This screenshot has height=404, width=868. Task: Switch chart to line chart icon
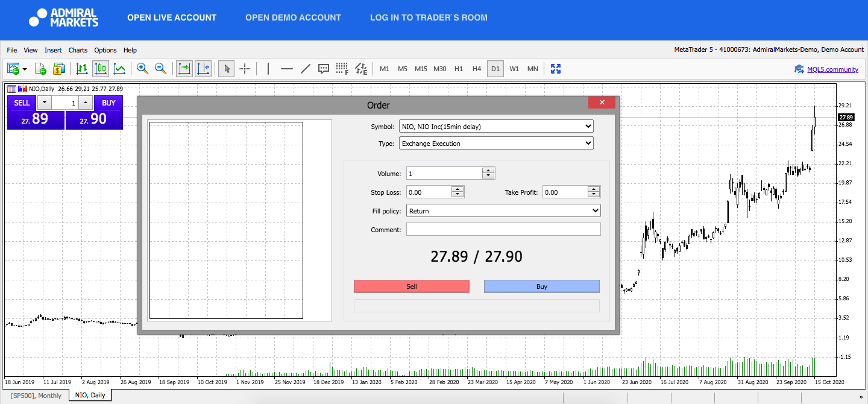[x=120, y=69]
